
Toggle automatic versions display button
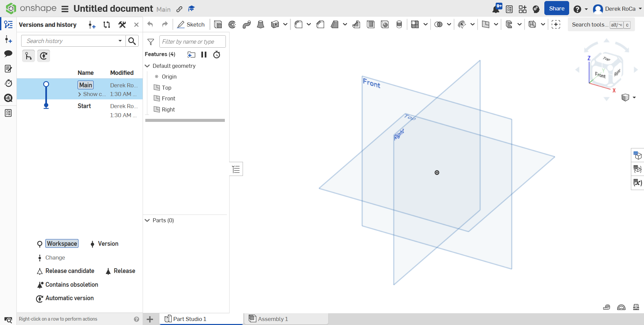coord(44,56)
